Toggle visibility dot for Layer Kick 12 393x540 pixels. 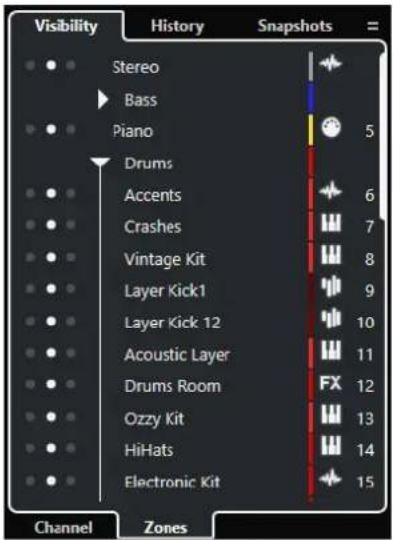click(51, 321)
